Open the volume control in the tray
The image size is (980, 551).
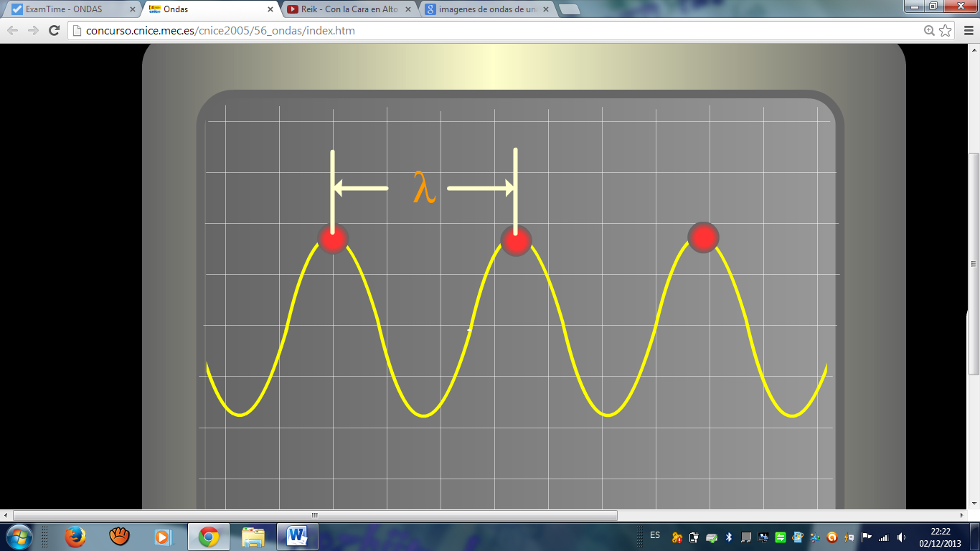[x=901, y=537]
